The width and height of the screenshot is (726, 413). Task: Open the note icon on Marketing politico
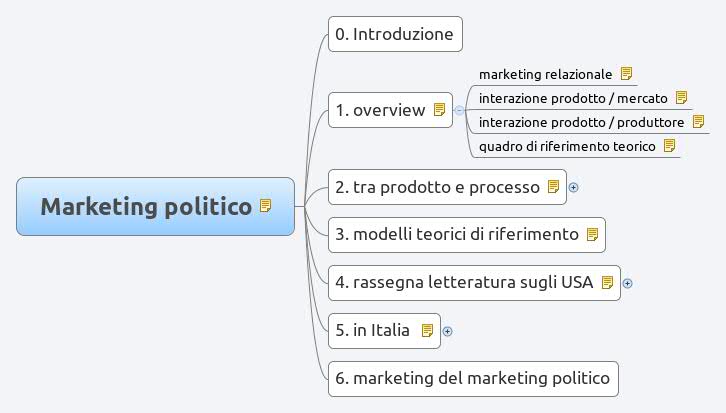click(265, 206)
